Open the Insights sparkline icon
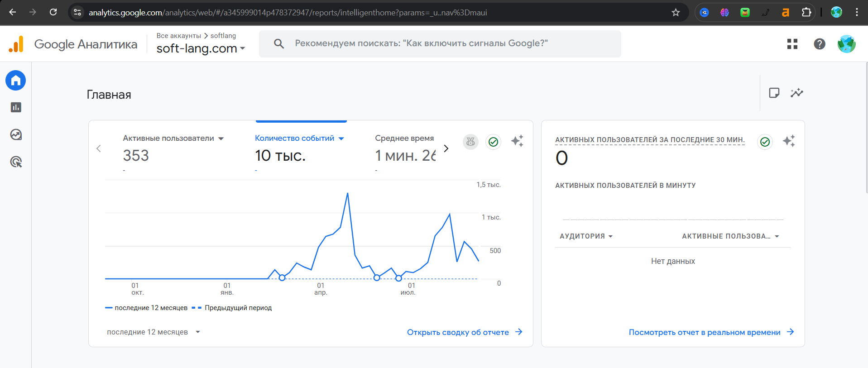 [797, 93]
